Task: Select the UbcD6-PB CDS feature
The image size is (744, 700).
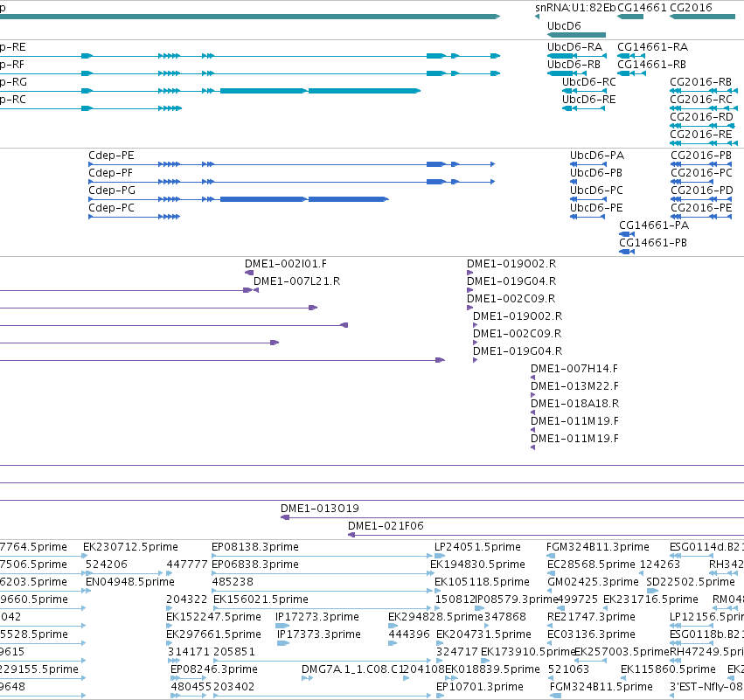Action: click(x=574, y=182)
